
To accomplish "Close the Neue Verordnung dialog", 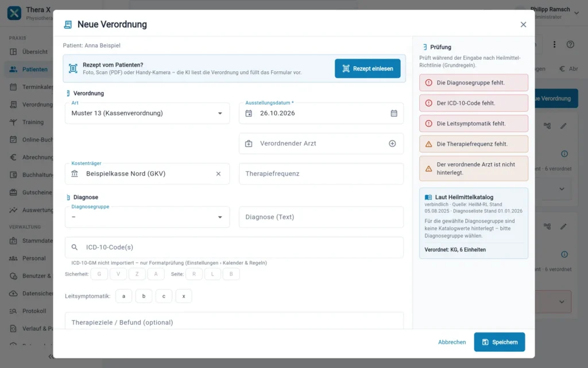I will pos(523,24).
